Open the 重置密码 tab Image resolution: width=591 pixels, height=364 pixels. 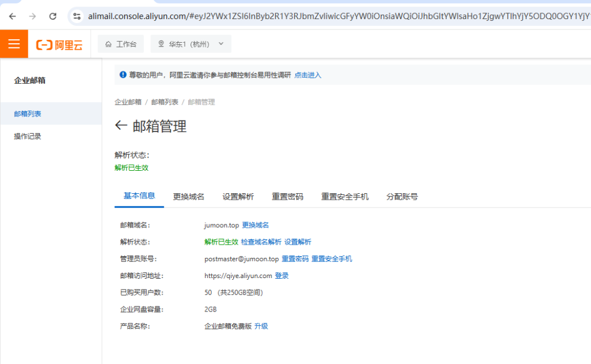(287, 197)
